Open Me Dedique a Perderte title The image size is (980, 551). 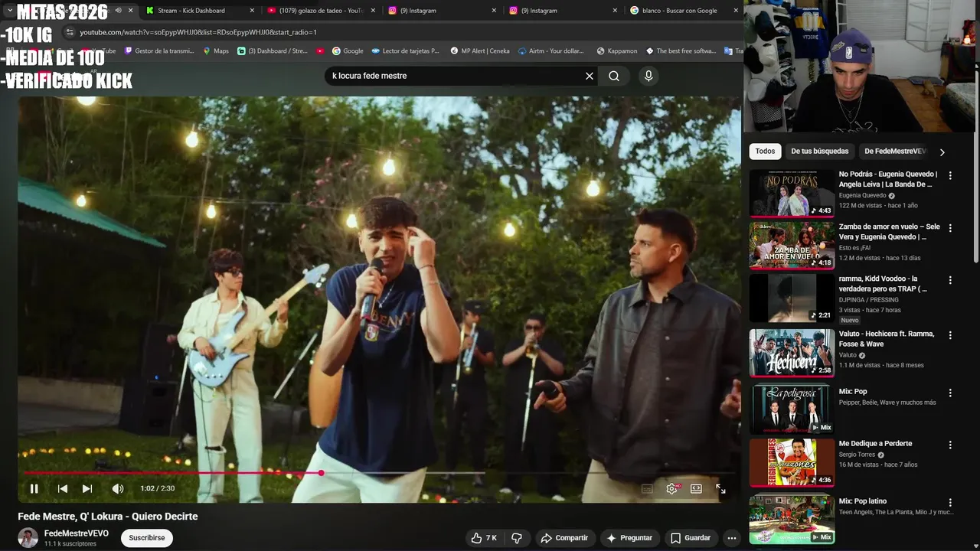tap(875, 444)
